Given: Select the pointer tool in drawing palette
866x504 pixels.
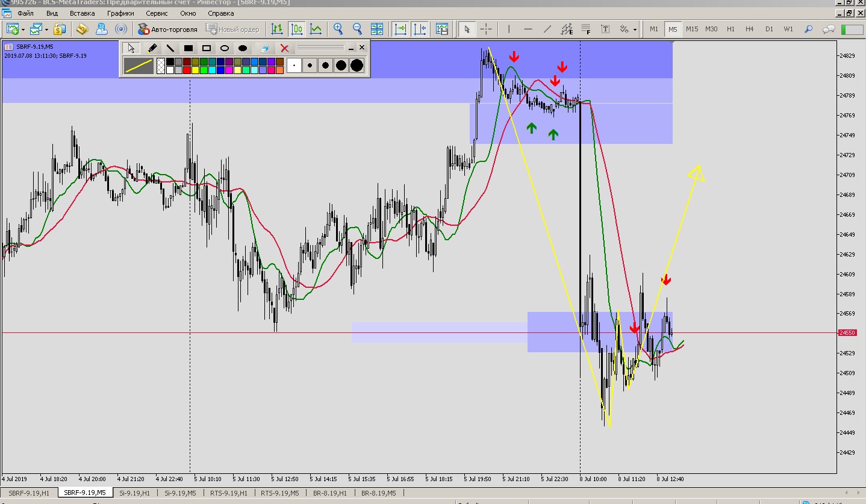Looking at the screenshot, I should coord(132,48).
